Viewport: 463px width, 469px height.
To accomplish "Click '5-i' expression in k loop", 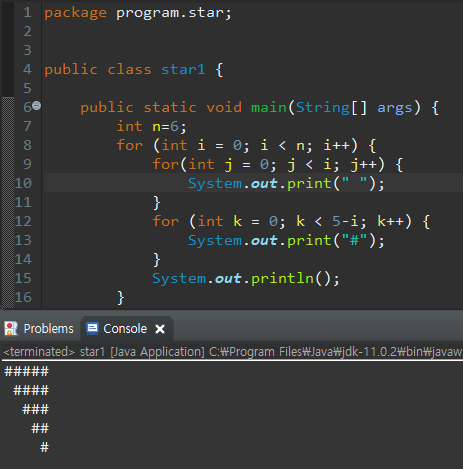I will (x=345, y=221).
